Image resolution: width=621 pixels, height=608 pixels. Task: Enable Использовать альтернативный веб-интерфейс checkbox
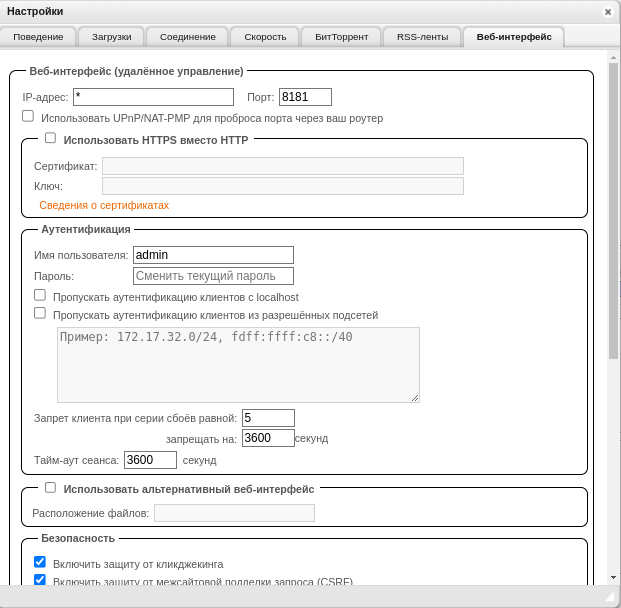coord(50,487)
